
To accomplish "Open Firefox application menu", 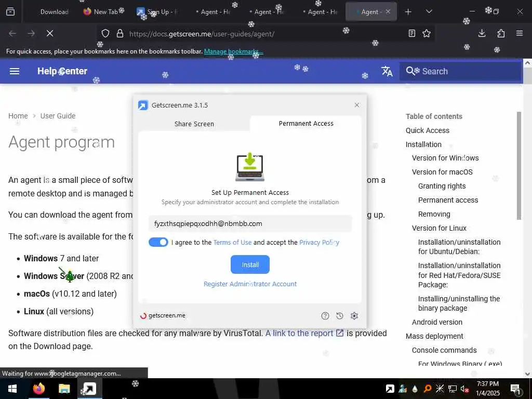I will [x=520, y=33].
